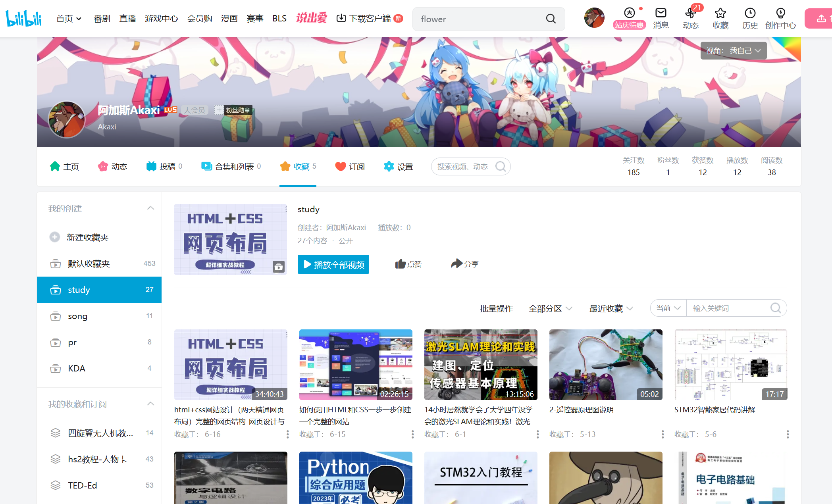
Task: Open 消息 messages icon
Action: pos(661,18)
